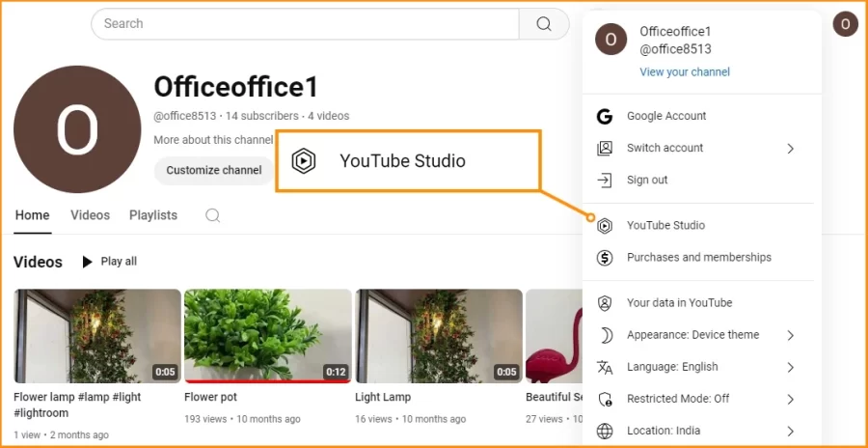The width and height of the screenshot is (868, 448).
Task: Click the large channel profile picture
Action: tap(77, 129)
